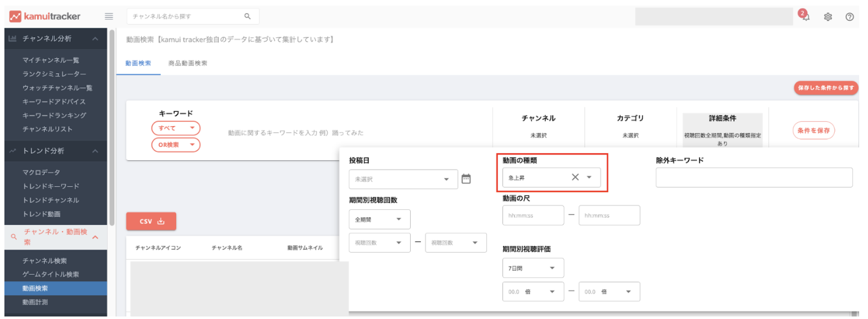
Task: Open 動画計測 in sidebar
Action: click(35, 303)
